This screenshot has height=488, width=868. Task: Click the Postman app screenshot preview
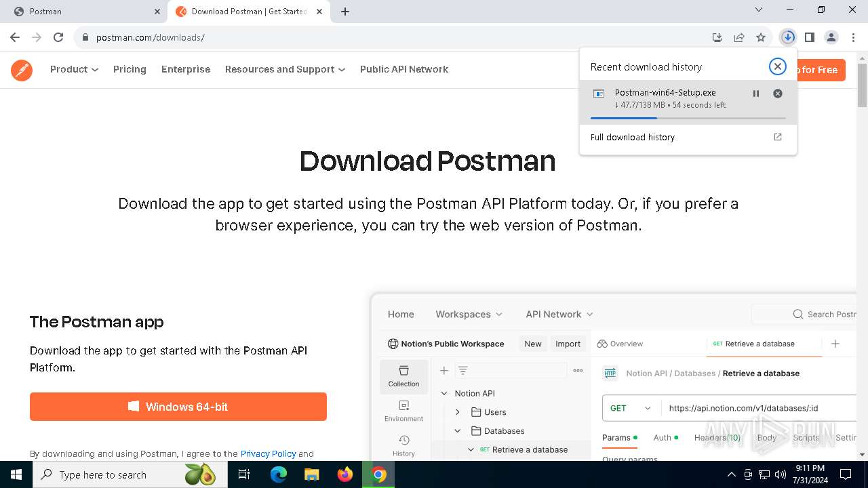tap(614, 377)
